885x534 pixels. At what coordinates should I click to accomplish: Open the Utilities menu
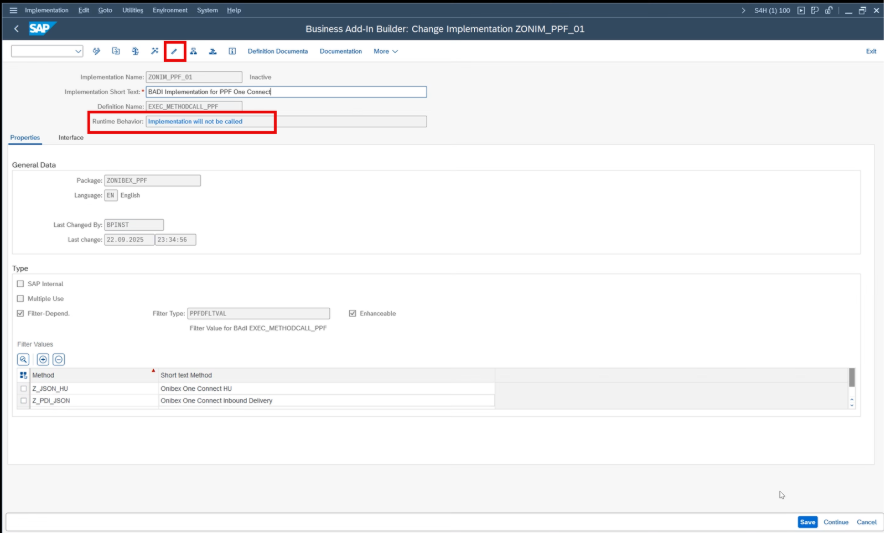(x=133, y=10)
